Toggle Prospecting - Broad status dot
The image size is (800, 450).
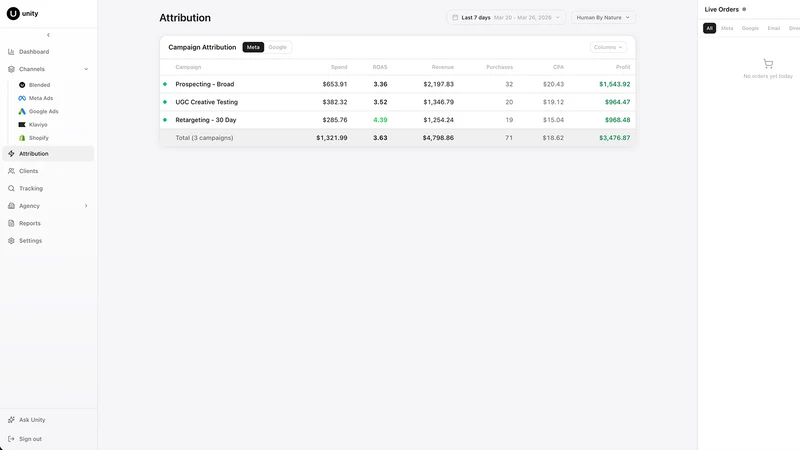tap(165, 84)
